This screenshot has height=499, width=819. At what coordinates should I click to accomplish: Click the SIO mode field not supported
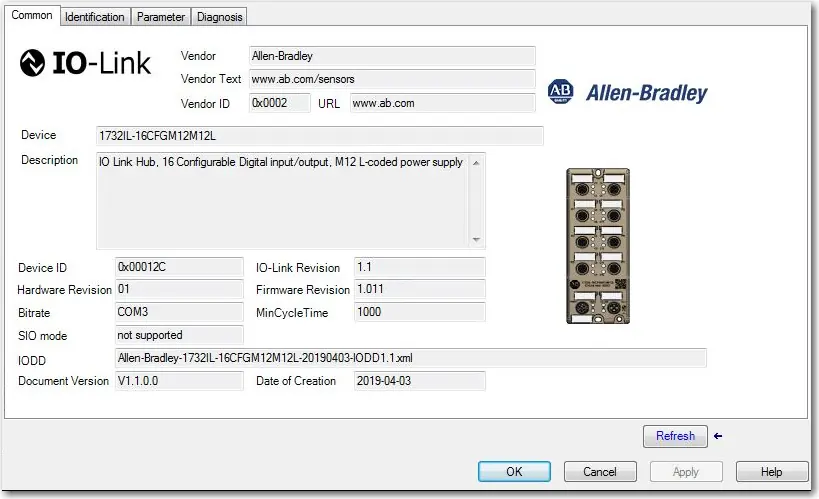pyautogui.click(x=179, y=335)
